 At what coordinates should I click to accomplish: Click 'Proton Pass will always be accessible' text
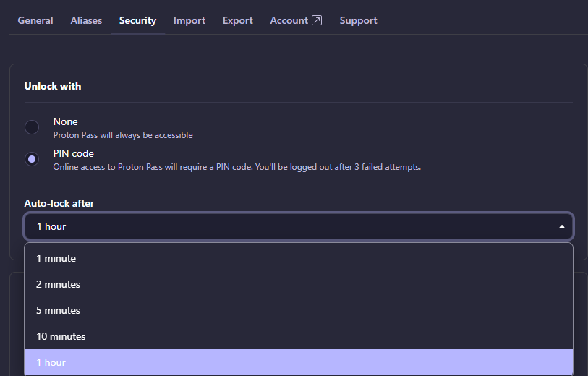click(123, 135)
